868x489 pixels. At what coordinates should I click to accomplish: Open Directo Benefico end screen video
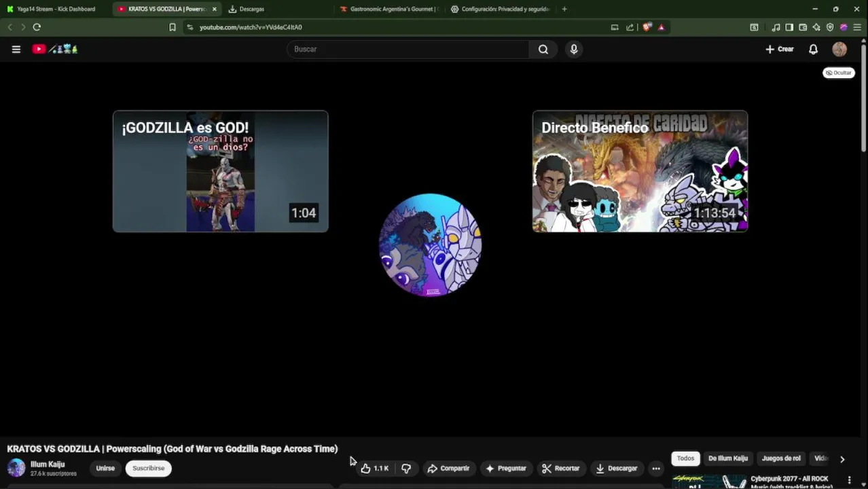click(640, 171)
